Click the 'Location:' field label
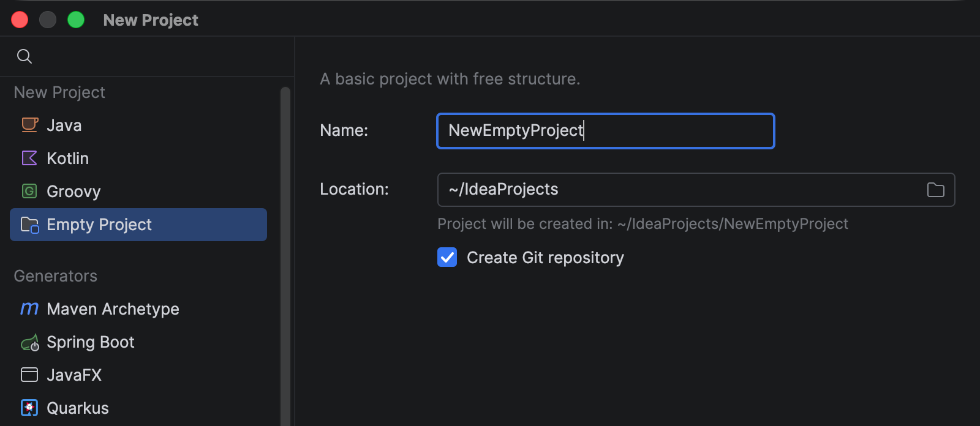Screen dimensions: 980x426 coord(354,189)
